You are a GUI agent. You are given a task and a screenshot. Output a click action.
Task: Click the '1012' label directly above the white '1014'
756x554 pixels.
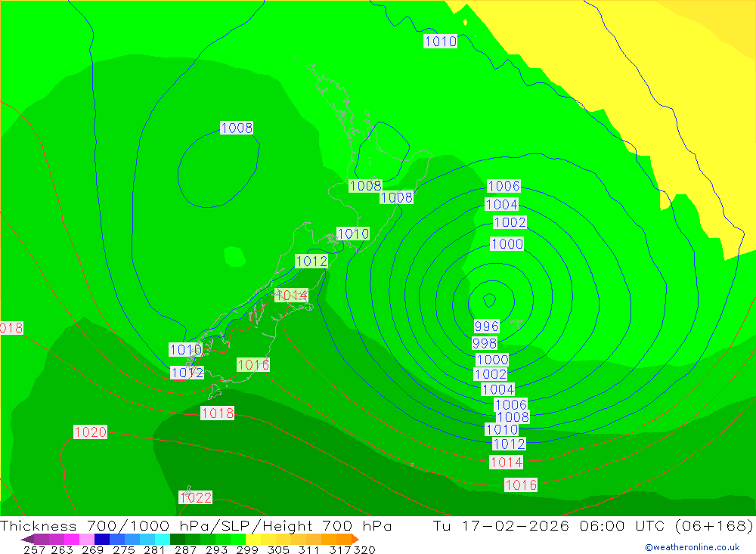(x=509, y=444)
